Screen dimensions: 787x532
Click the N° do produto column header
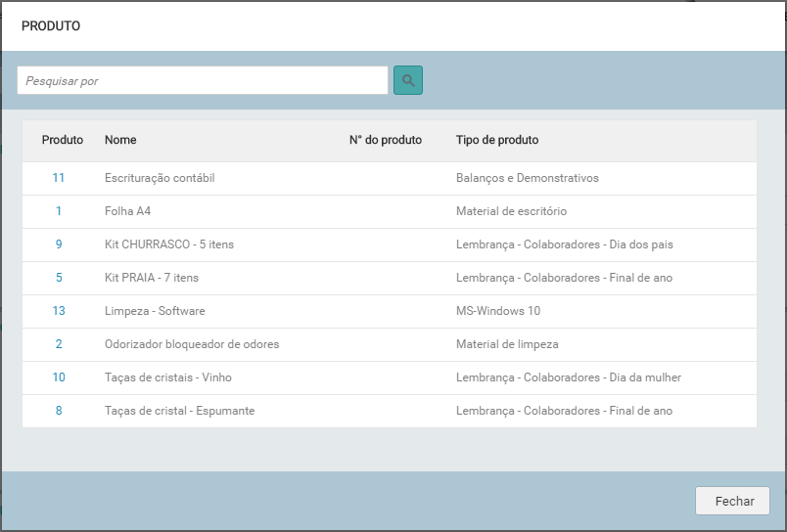[386, 140]
